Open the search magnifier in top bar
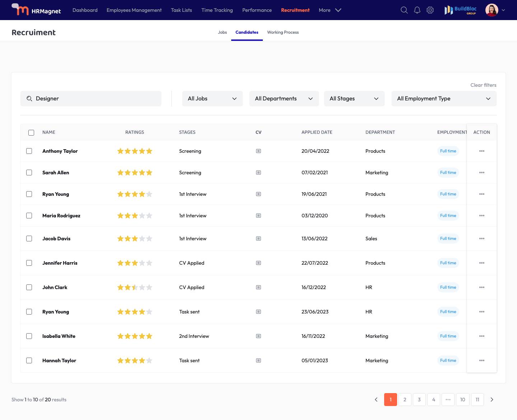This screenshot has width=517, height=420. coord(404,10)
